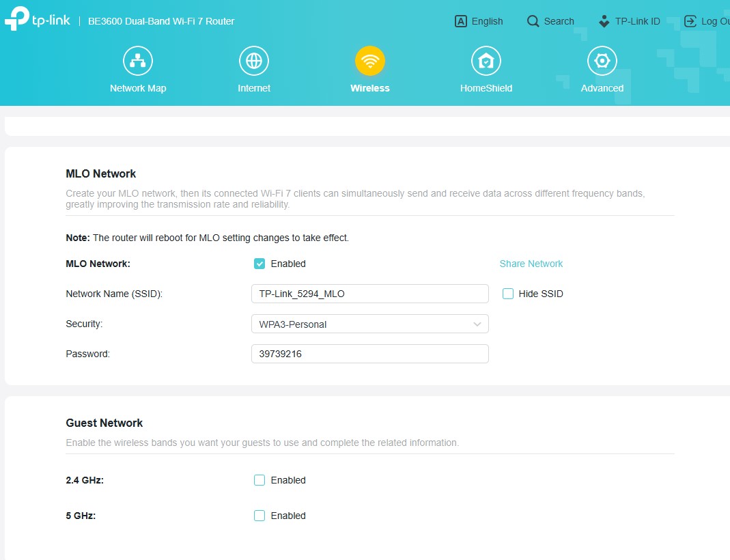Click the TP-Link ID icon

coord(604,21)
